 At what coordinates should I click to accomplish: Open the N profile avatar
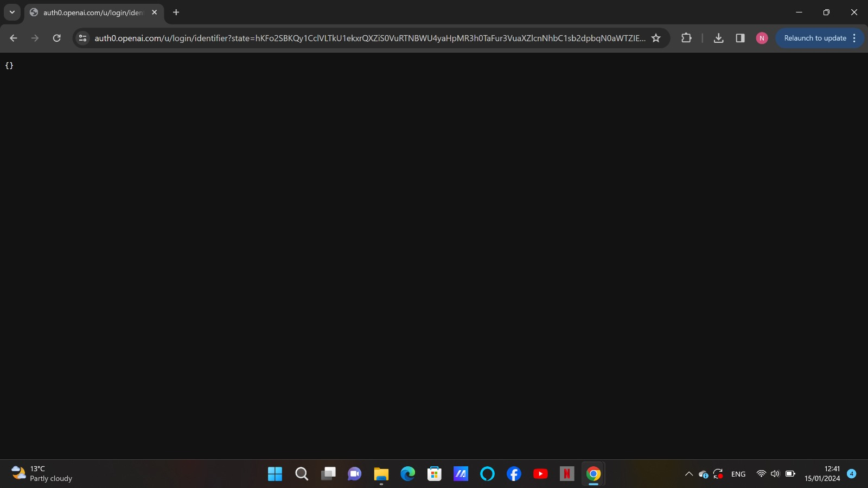762,38
